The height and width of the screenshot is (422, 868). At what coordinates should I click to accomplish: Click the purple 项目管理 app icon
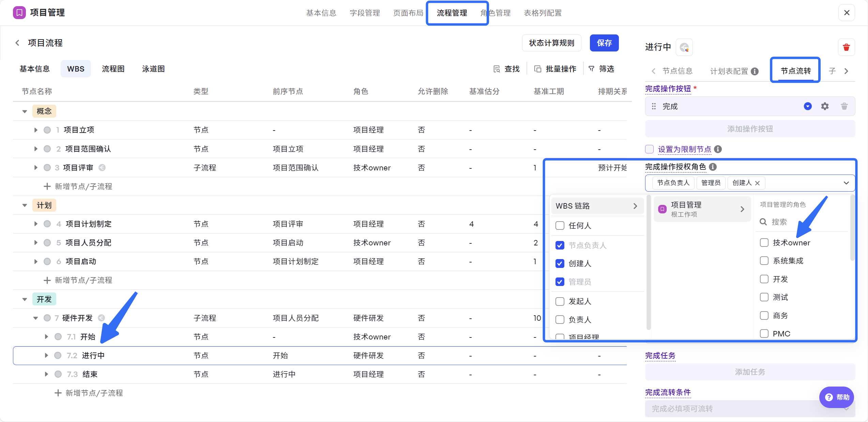(x=19, y=13)
